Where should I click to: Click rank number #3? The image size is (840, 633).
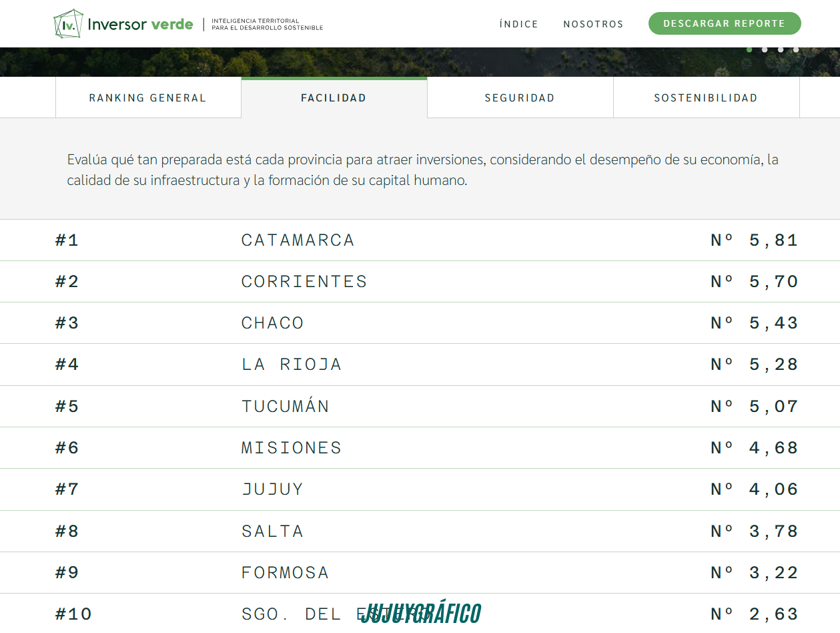point(67,323)
